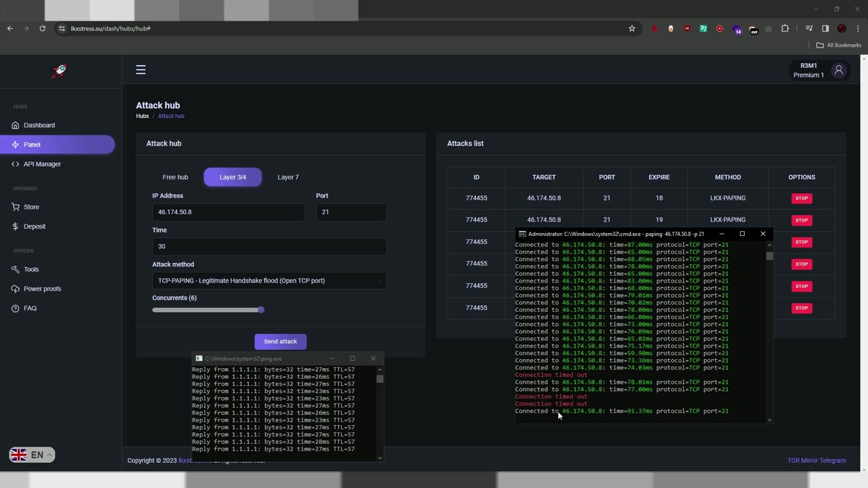This screenshot has height=488, width=868.
Task: Click the EXPIRE column header
Action: click(659, 177)
